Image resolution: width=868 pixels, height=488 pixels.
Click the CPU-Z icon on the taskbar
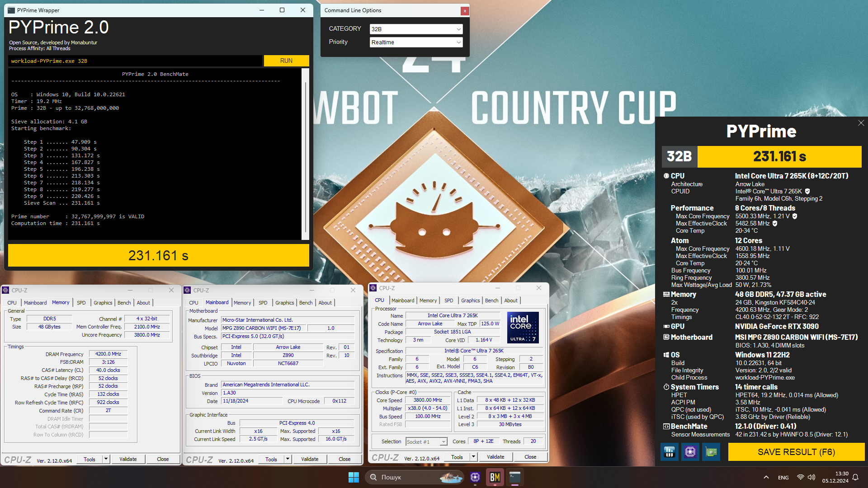(475, 477)
